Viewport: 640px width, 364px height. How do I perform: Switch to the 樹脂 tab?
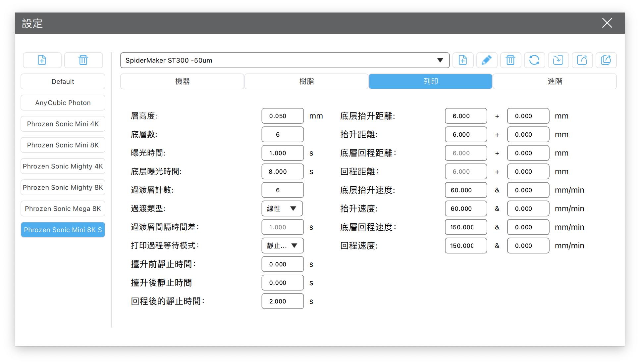click(x=306, y=81)
